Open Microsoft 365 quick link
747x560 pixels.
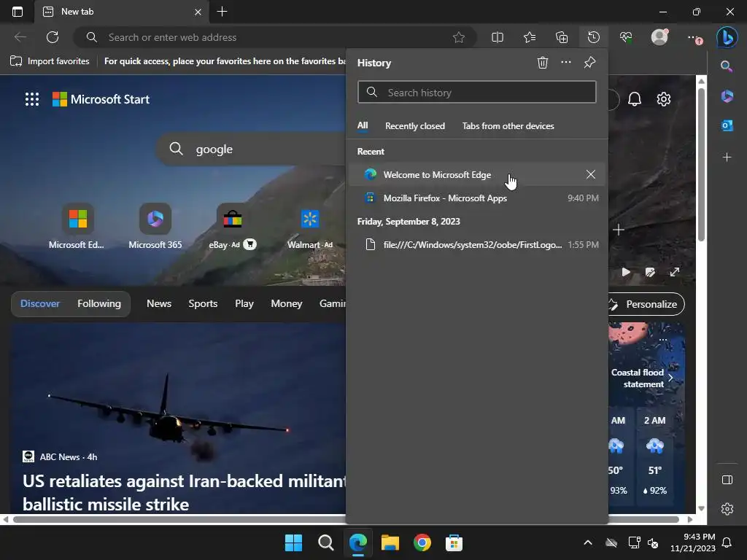pos(155,226)
